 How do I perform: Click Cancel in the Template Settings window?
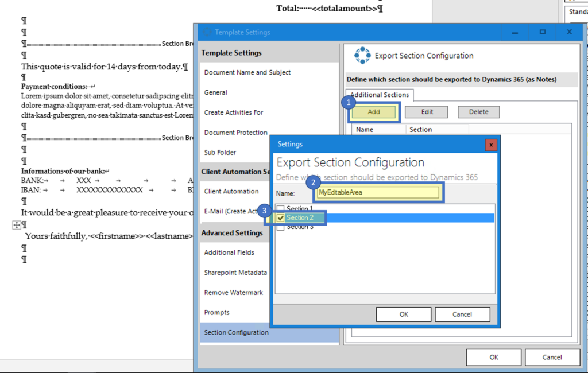pyautogui.click(x=552, y=358)
